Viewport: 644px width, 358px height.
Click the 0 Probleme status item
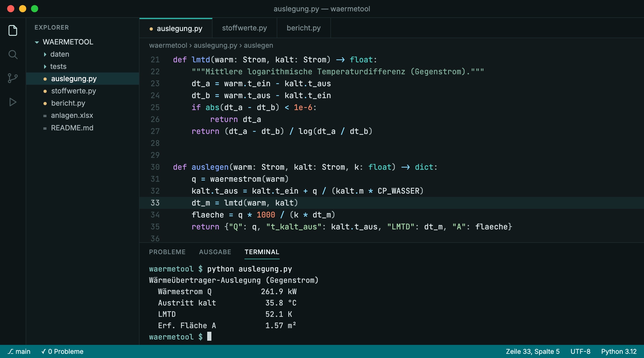tap(62, 351)
